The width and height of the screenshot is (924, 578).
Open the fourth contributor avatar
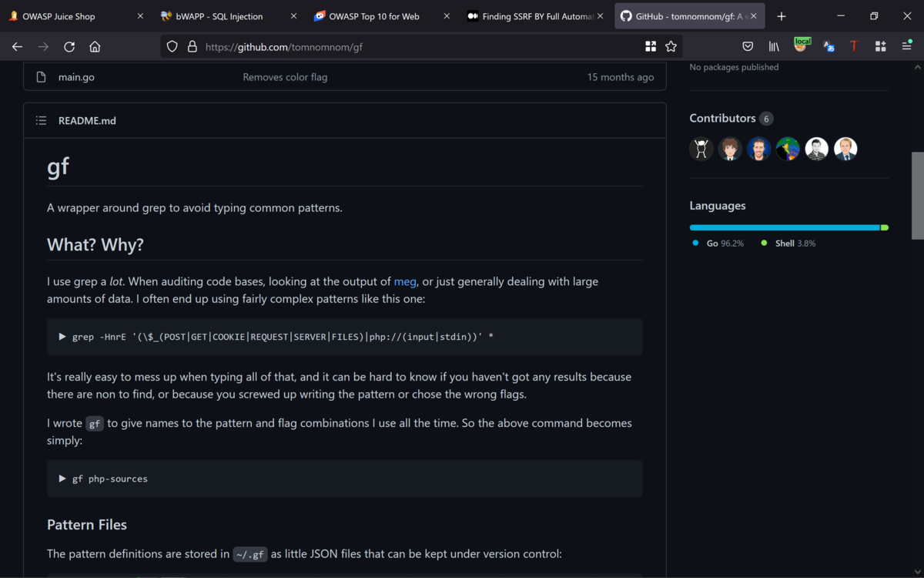[788, 149]
